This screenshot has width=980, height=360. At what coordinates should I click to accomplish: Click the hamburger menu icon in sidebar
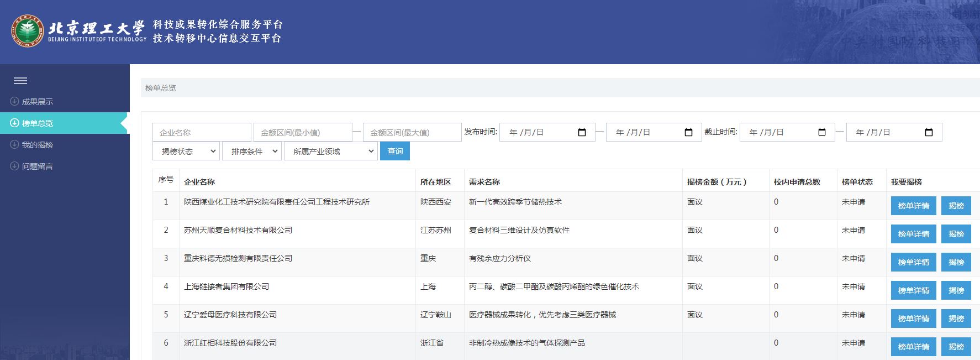pyautogui.click(x=20, y=81)
